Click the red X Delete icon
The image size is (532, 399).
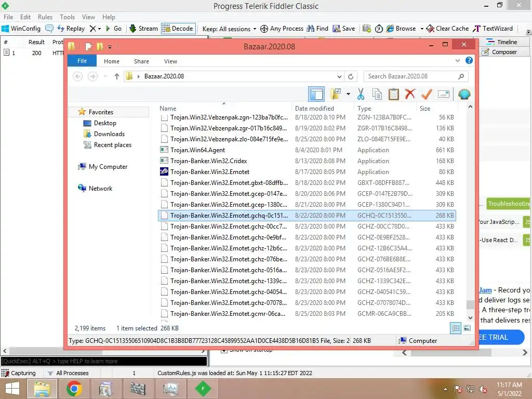click(410, 94)
